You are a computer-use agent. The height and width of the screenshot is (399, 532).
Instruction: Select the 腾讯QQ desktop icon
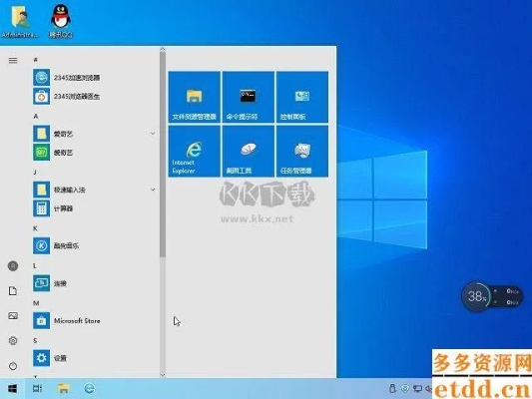(x=61, y=21)
